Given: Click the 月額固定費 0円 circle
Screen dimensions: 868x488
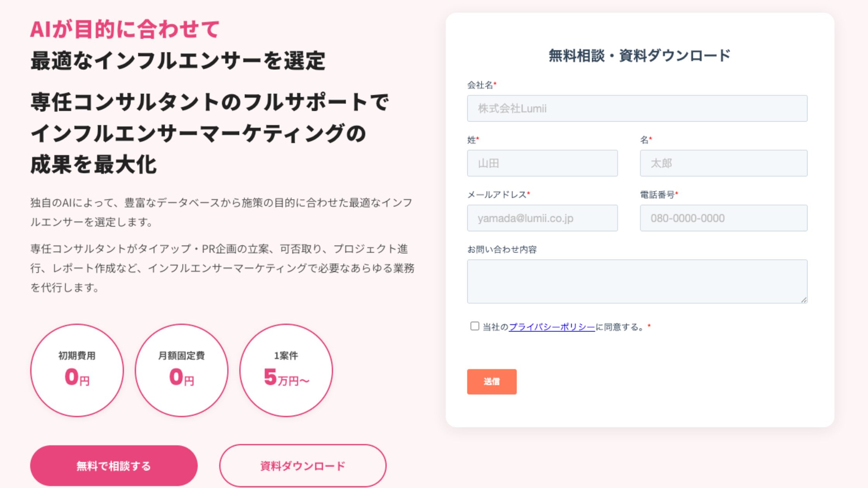Looking at the screenshot, I should click(182, 371).
